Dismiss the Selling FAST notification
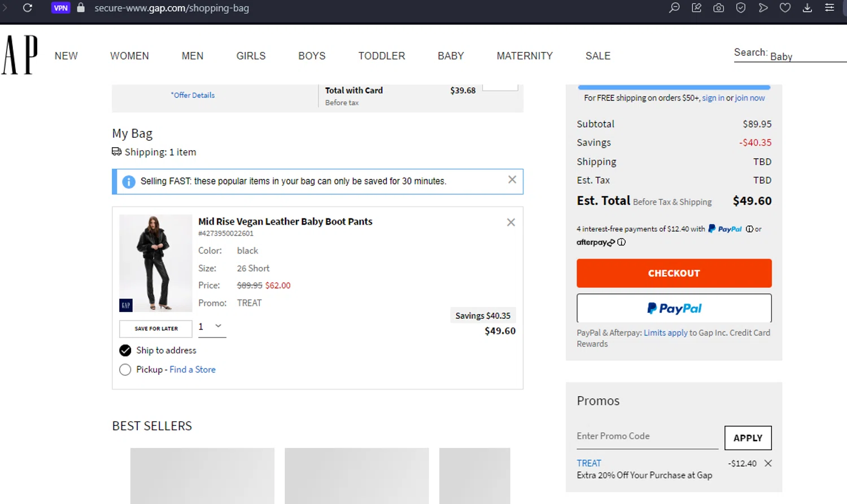Image resolution: width=847 pixels, height=504 pixels. coord(512,179)
